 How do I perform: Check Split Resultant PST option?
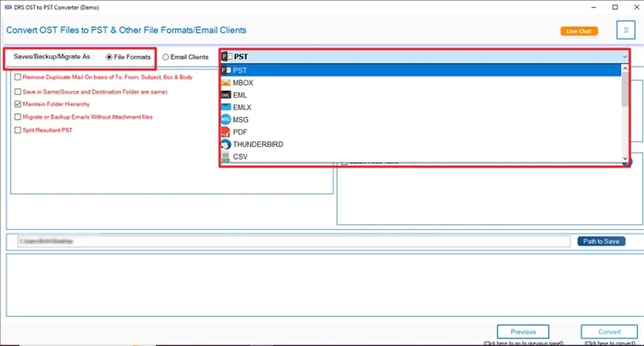pyautogui.click(x=18, y=130)
